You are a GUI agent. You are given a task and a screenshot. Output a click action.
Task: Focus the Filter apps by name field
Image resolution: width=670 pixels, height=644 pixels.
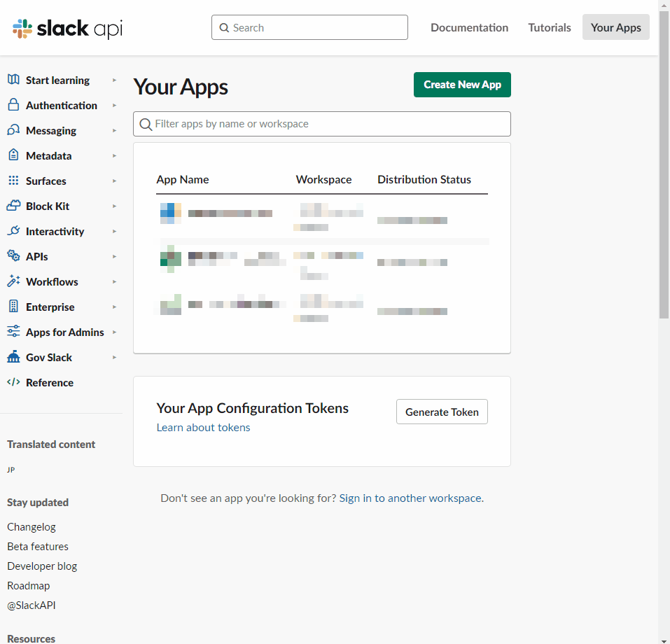pos(322,124)
